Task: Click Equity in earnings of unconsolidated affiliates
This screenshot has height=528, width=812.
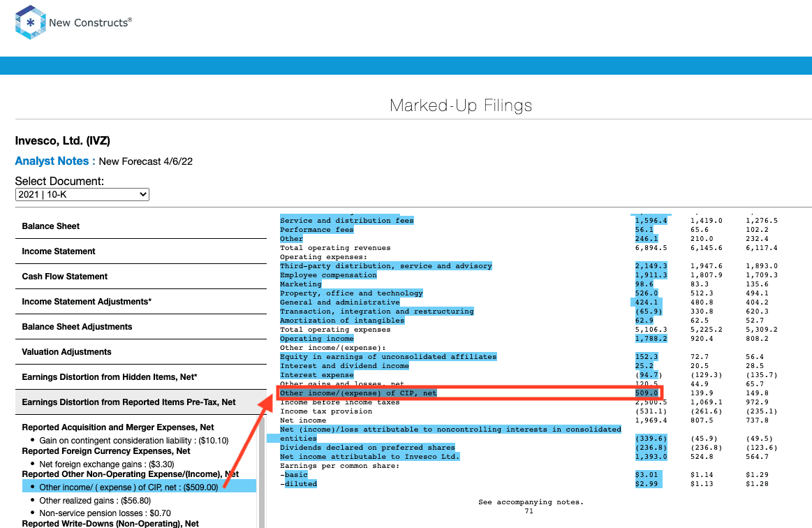Action: (x=388, y=356)
